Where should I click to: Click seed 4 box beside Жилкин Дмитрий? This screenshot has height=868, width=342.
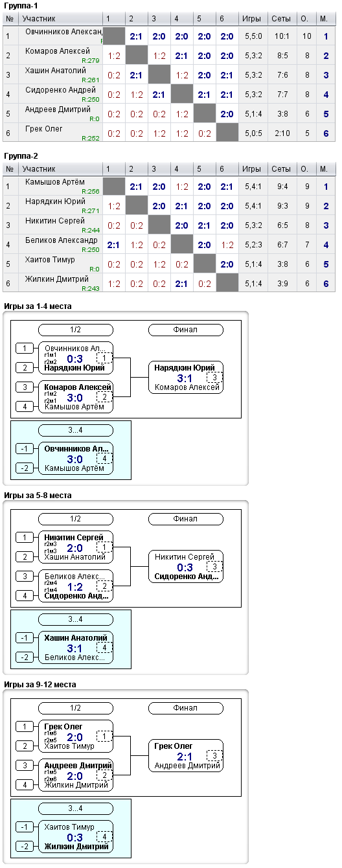pyautogui.click(x=24, y=785)
